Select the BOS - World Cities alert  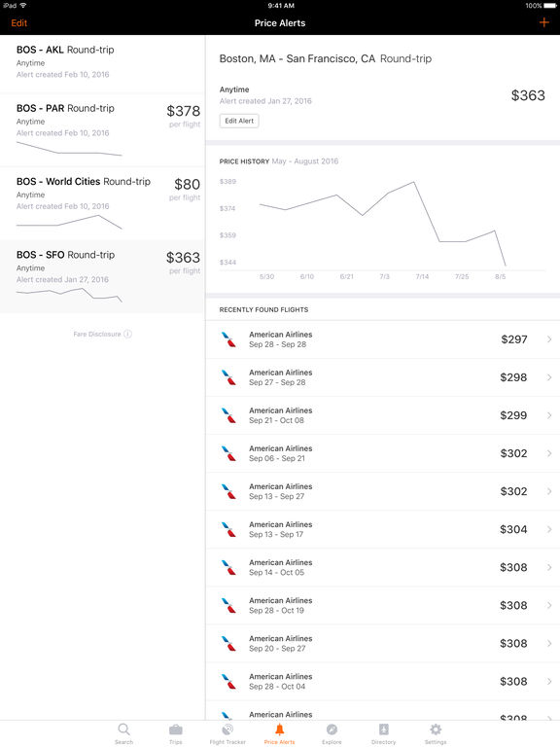(102, 203)
